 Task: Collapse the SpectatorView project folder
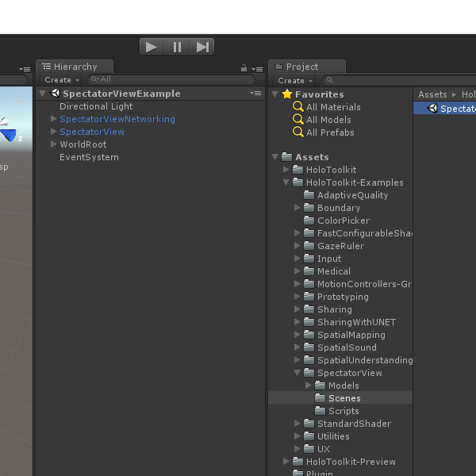coord(297,373)
